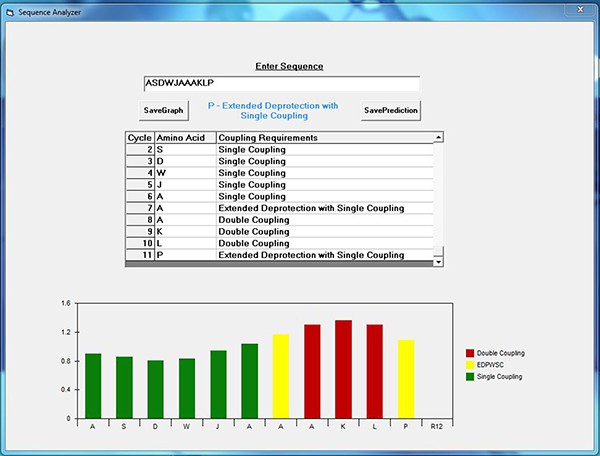The image size is (600, 456).
Task: Click the Single Coupling legend label
Action: tap(499, 377)
